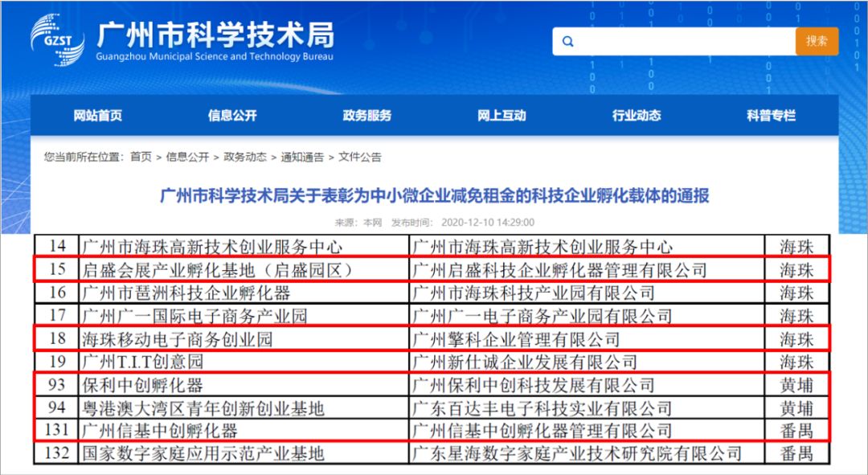Viewport: 868px width, 475px height.
Task: Select cell 广州信基中创孵化器管理有限公司
Action: click(587, 430)
